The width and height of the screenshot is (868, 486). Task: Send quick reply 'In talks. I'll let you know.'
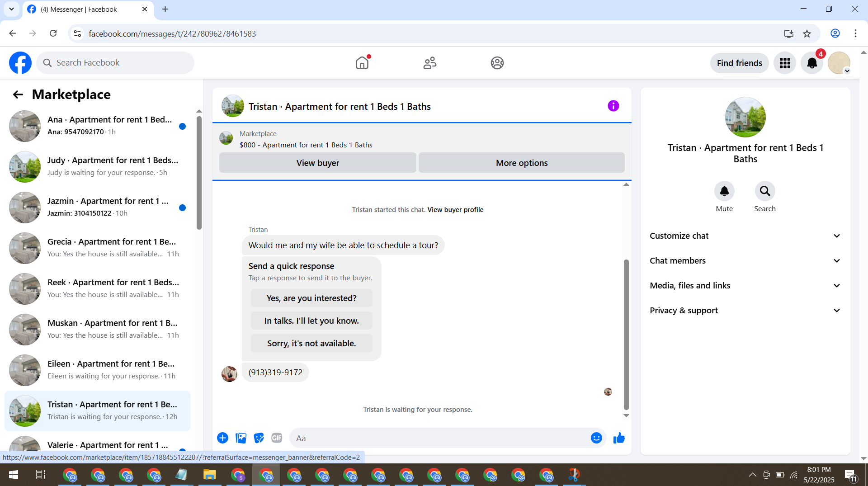click(x=311, y=321)
